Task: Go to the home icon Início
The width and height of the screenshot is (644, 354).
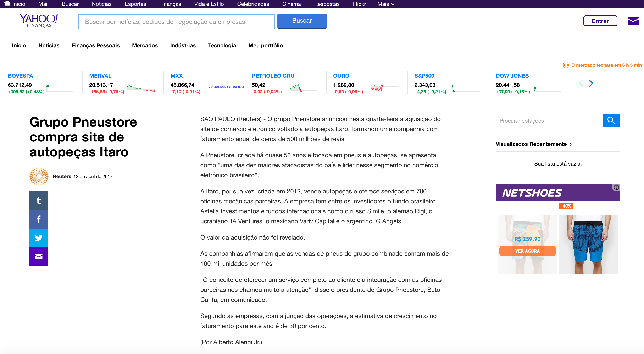Action: point(15,4)
